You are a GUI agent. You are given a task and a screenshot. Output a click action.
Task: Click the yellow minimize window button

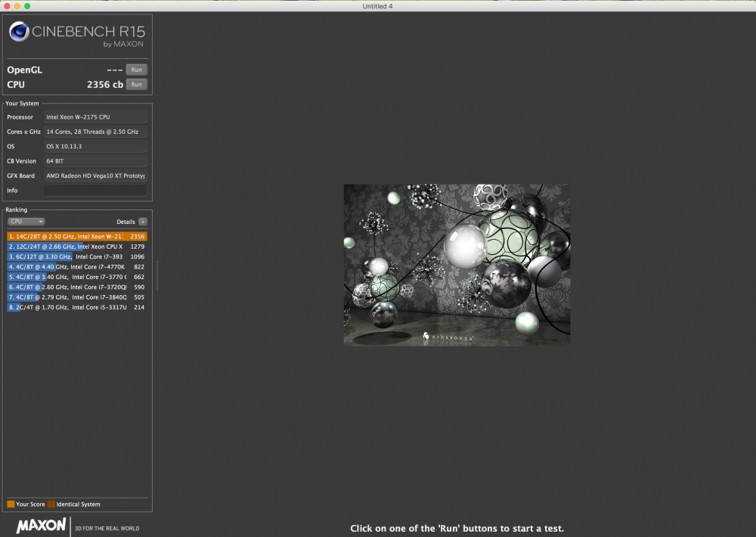(x=17, y=6)
